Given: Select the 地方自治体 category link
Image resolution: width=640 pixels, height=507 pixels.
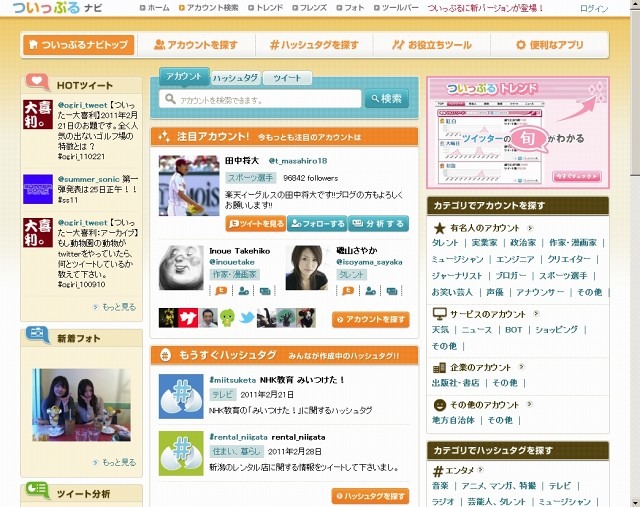Looking at the screenshot, I should (x=453, y=420).
